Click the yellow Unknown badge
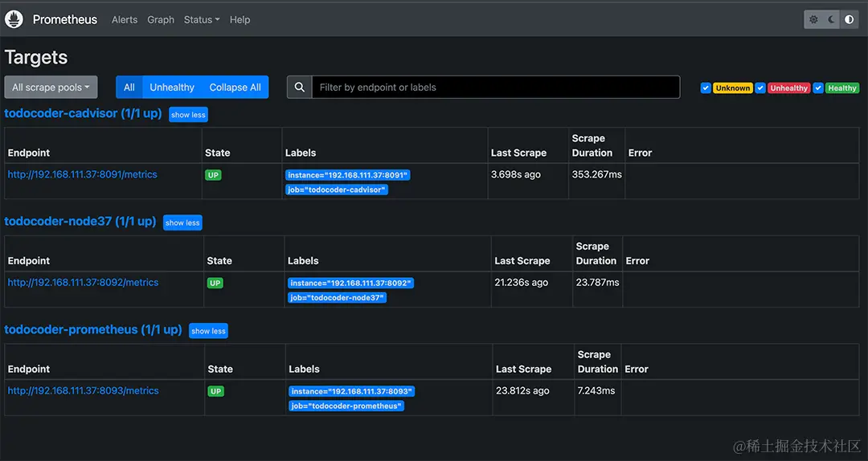 point(732,88)
